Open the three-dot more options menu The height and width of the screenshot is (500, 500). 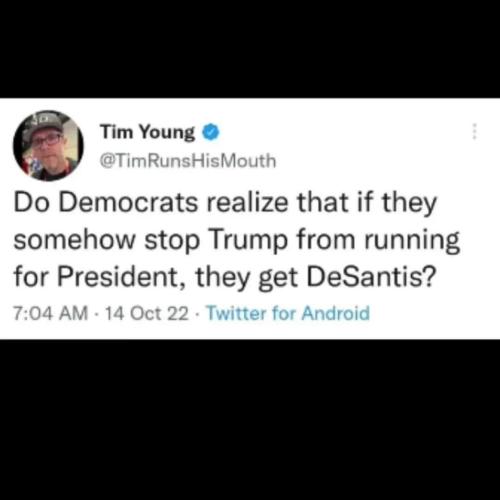[x=475, y=132]
